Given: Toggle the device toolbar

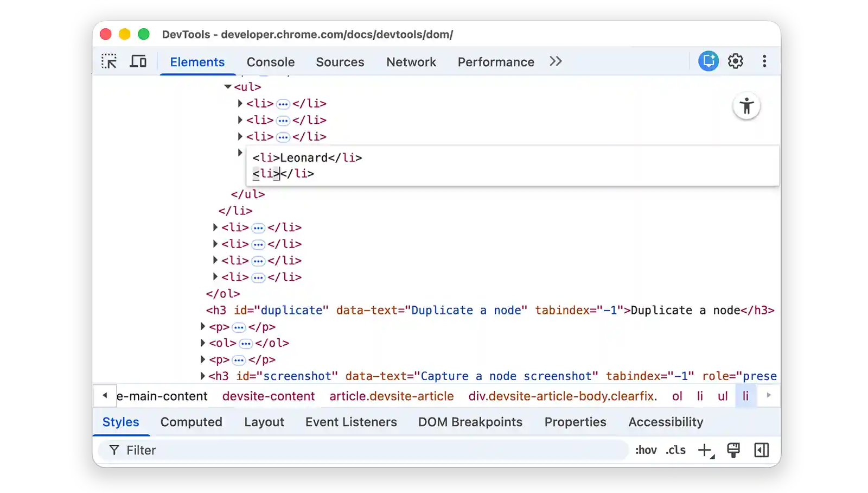Looking at the screenshot, I should pyautogui.click(x=138, y=61).
